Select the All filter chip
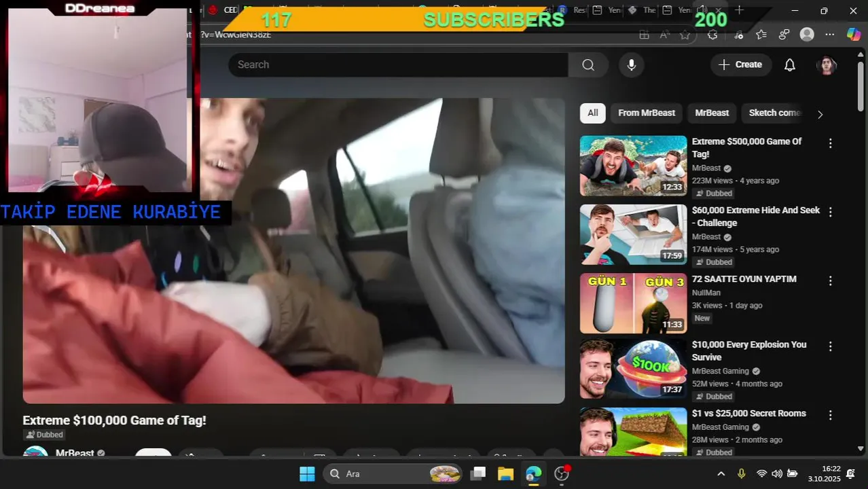 pos(593,113)
